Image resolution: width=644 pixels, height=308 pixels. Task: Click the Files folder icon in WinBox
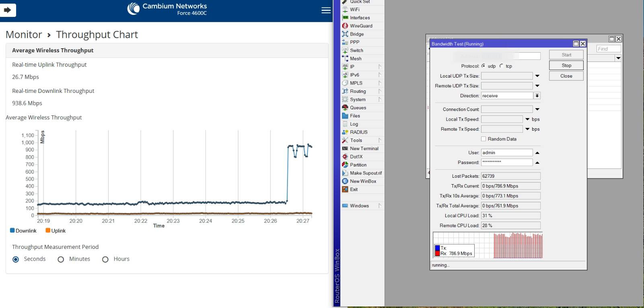[345, 116]
